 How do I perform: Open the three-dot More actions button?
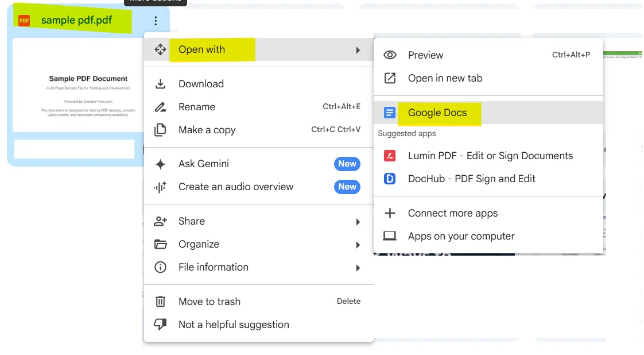[156, 21]
